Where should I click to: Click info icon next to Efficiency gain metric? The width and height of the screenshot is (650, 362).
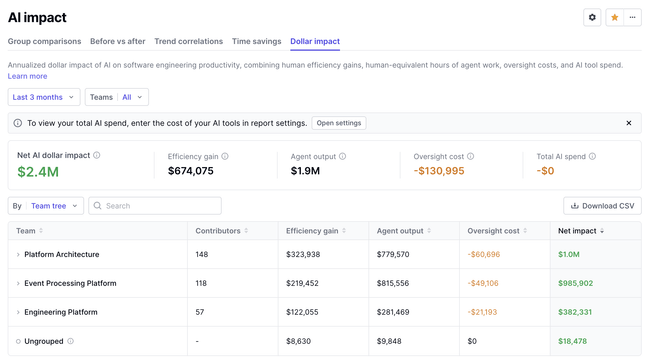225,156
